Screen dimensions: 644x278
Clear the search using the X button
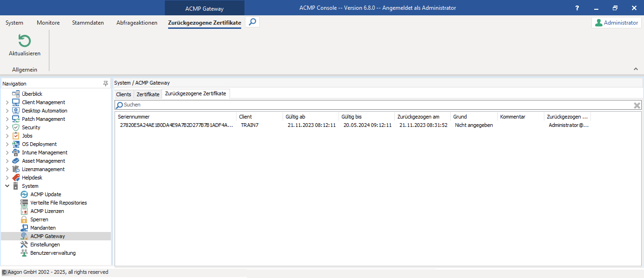pos(637,105)
